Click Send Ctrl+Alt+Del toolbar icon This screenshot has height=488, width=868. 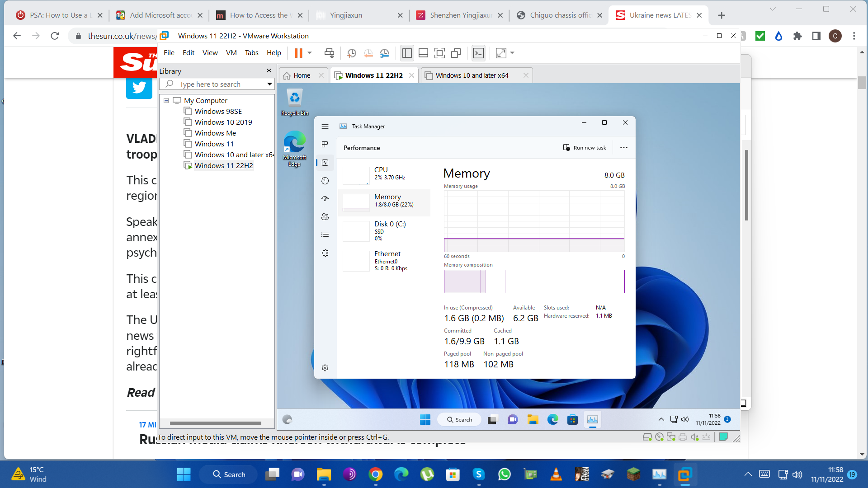point(329,53)
